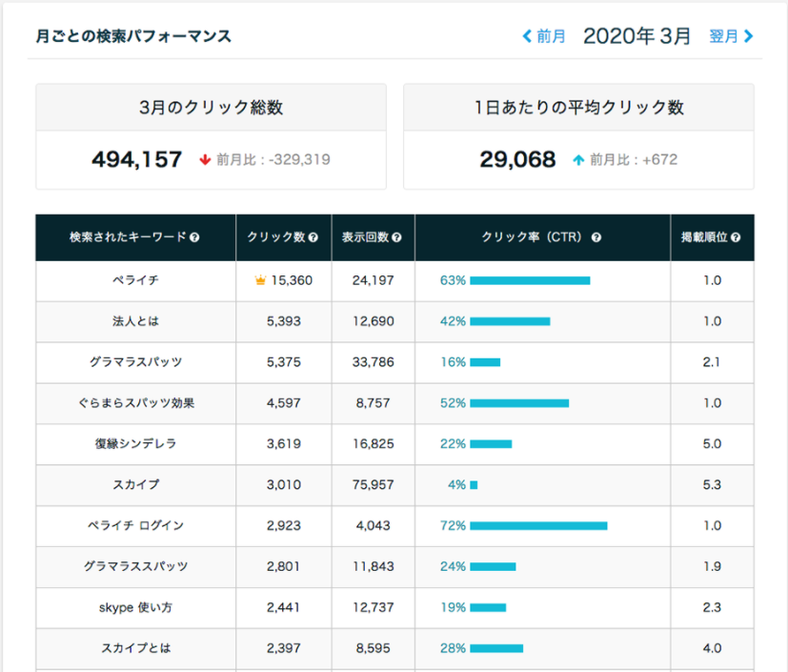Image resolution: width=788 pixels, height=672 pixels.
Task: Click the left chevron before 前月
Action: coord(527,36)
